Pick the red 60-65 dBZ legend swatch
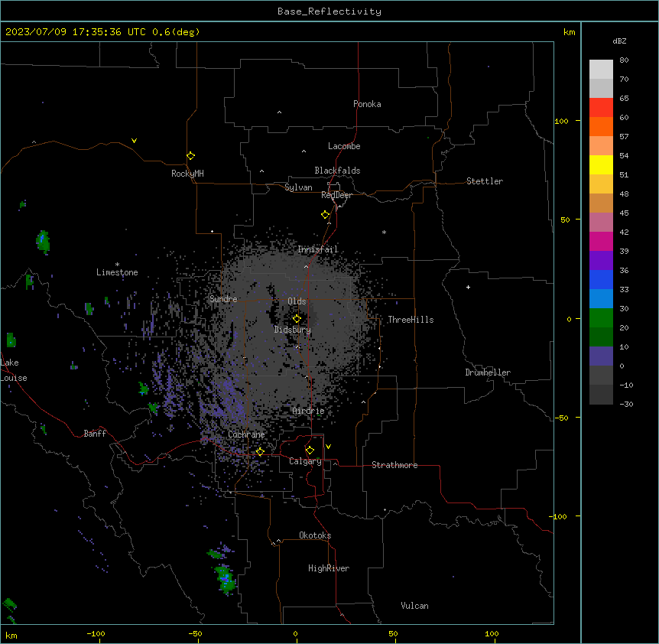The image size is (659, 644). tap(601, 107)
